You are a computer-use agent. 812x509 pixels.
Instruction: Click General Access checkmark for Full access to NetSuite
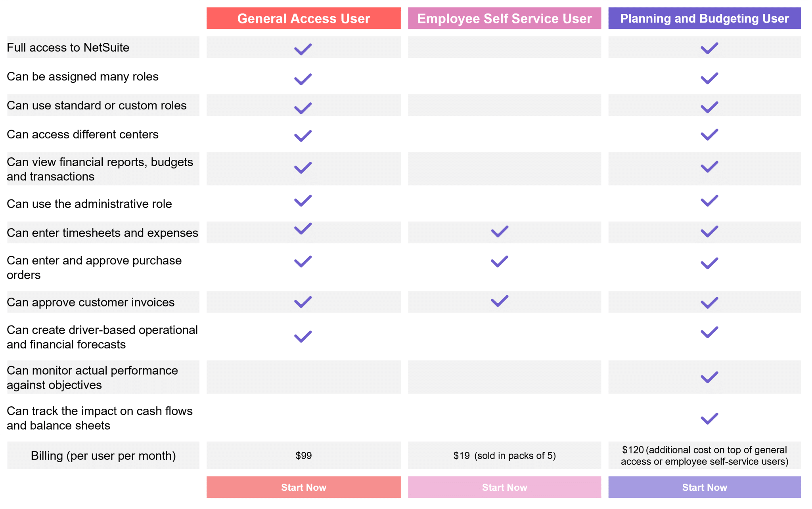[x=303, y=49]
